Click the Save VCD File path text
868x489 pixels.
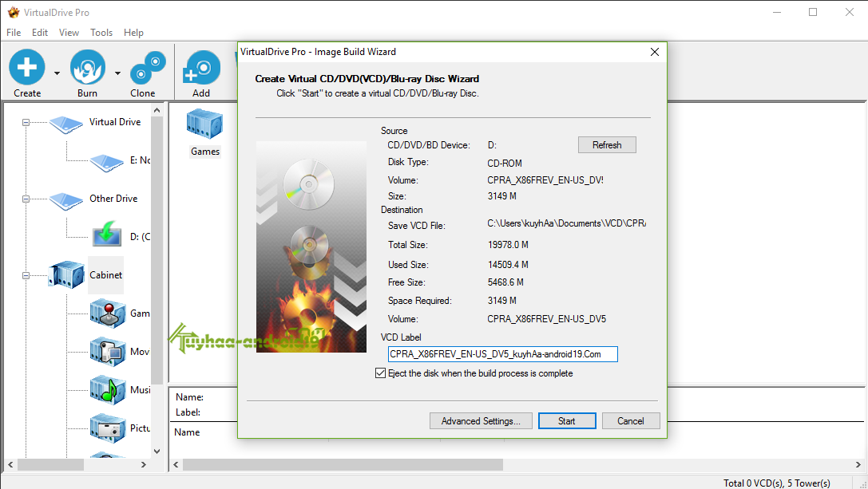566,223
